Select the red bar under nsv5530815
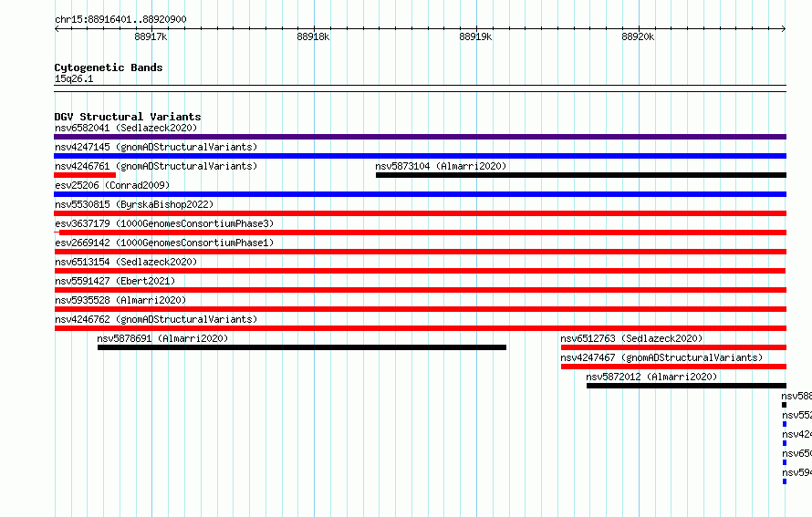812x517 pixels. [x=420, y=213]
